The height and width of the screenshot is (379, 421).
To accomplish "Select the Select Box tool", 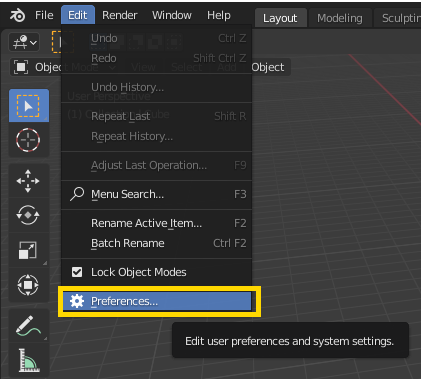I will coord(28,106).
